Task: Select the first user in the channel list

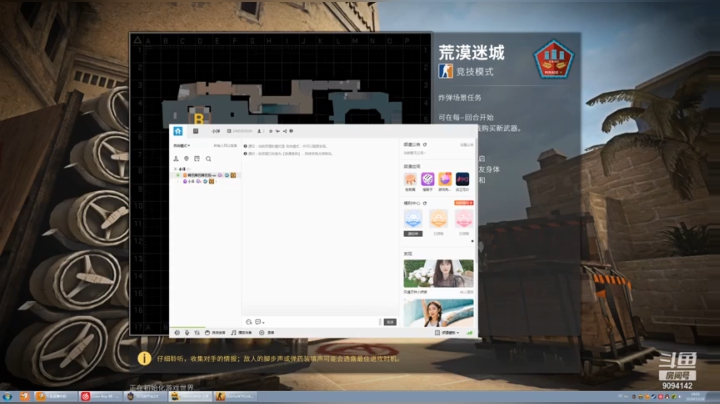Action: pyautogui.click(x=207, y=175)
